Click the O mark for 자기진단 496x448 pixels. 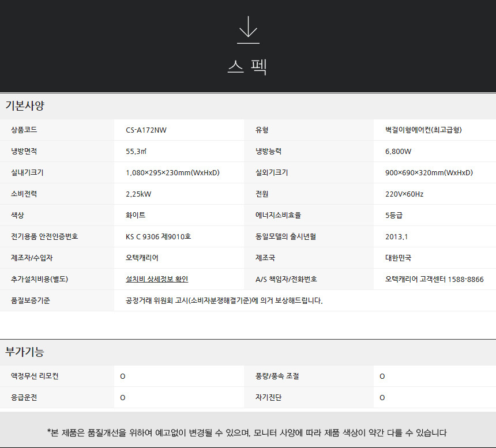[x=382, y=398]
